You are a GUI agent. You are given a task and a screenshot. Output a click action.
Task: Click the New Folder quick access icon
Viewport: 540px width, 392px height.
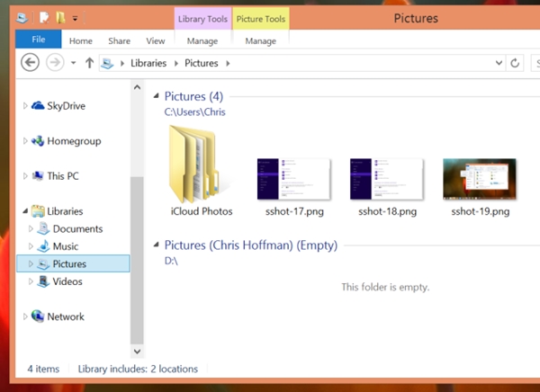pos(61,18)
